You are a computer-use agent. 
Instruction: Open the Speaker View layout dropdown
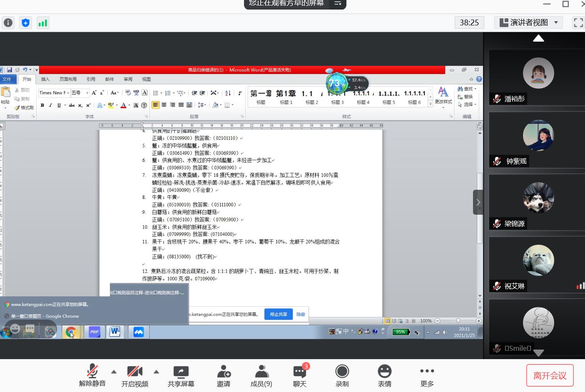point(528,22)
